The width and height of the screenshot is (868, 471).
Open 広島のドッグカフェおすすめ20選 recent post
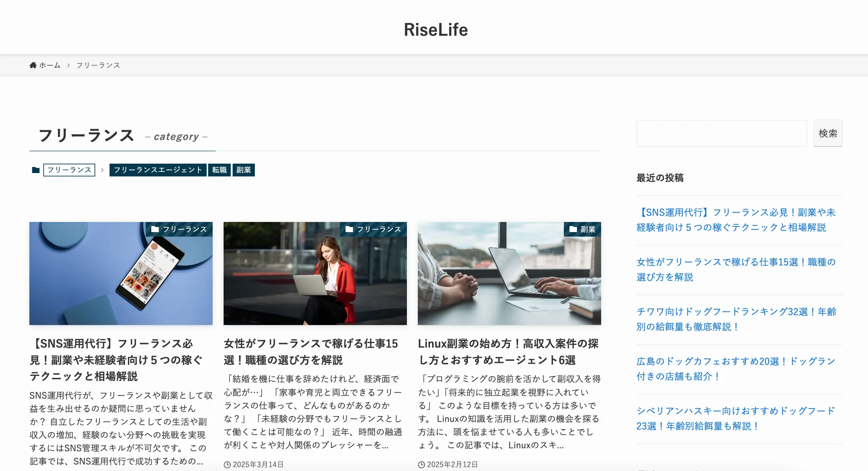(736, 369)
